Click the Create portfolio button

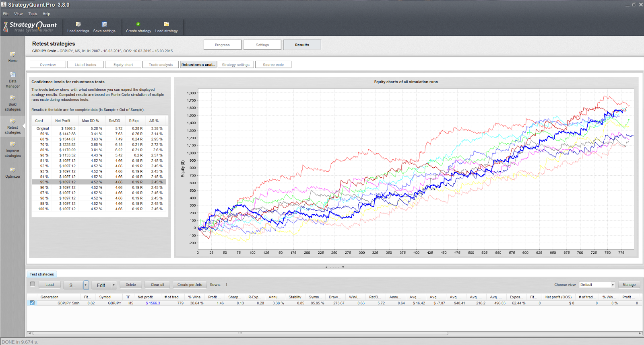click(190, 285)
